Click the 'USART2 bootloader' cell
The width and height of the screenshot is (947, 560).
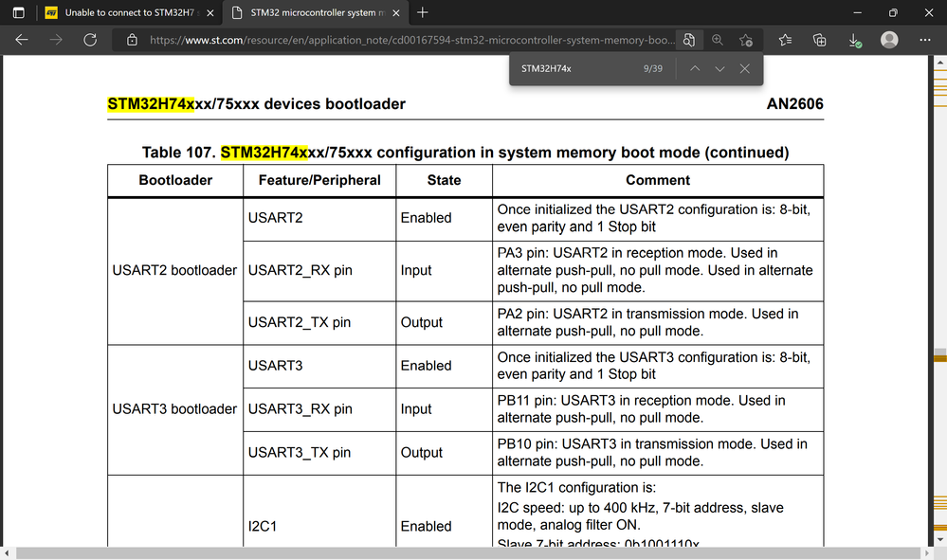pos(174,270)
